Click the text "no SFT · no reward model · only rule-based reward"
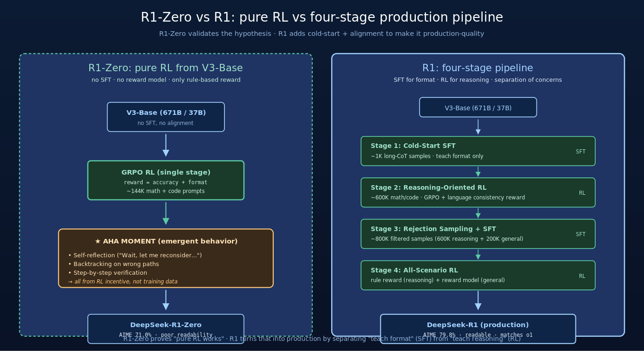Viewport: 644px width, 351px height. pyautogui.click(x=166, y=80)
